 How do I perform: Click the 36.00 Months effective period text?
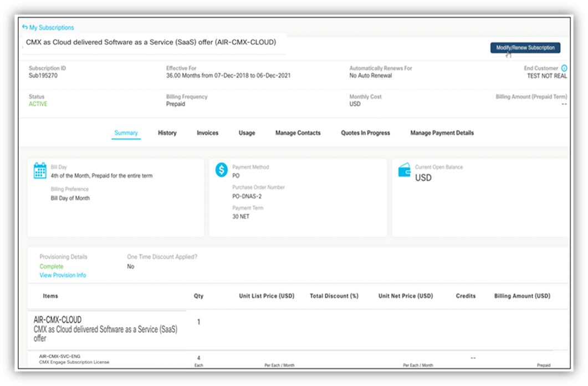[228, 75]
